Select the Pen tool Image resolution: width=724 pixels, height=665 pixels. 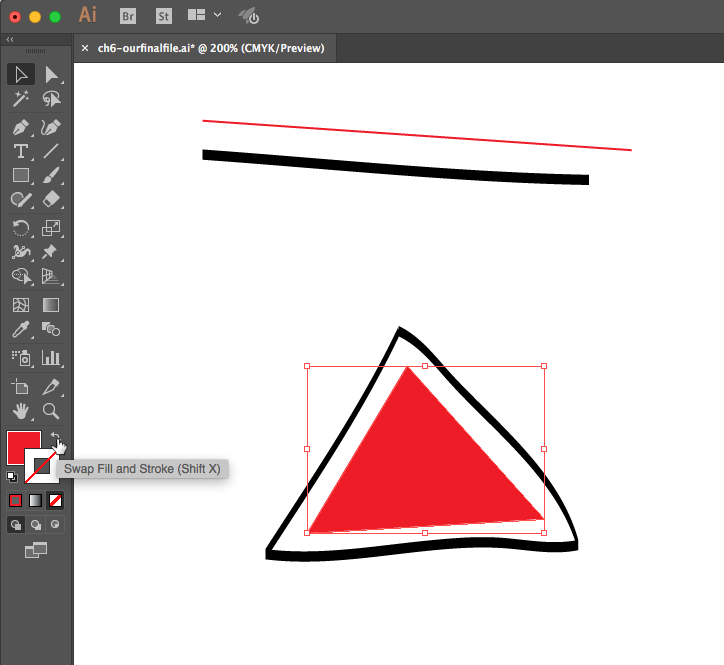click(19, 127)
